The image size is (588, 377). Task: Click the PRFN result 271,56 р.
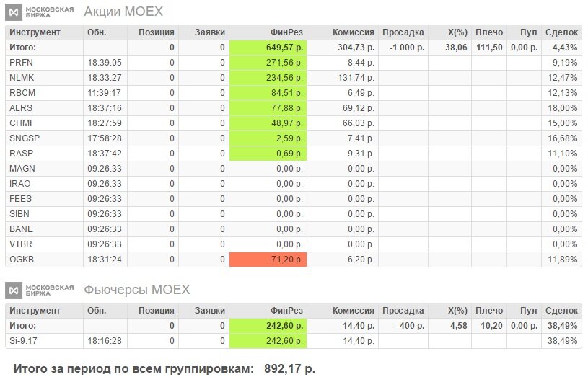click(x=285, y=63)
